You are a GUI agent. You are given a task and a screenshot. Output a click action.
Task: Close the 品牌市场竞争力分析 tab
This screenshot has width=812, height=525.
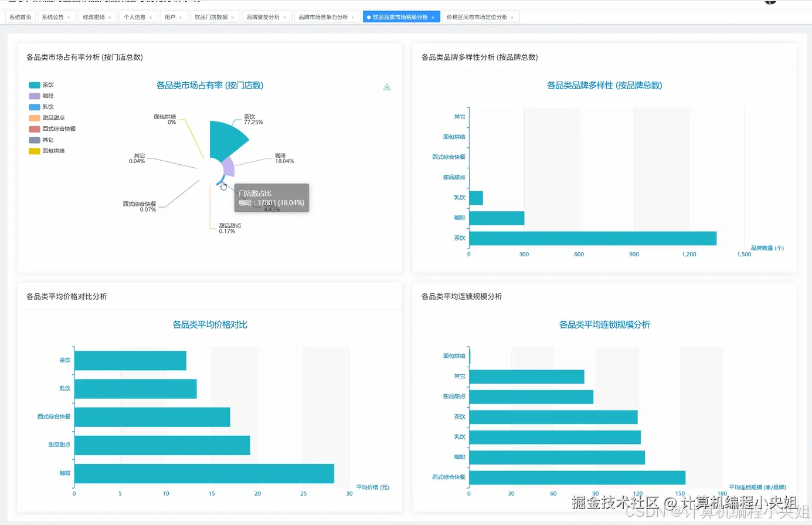pos(353,18)
